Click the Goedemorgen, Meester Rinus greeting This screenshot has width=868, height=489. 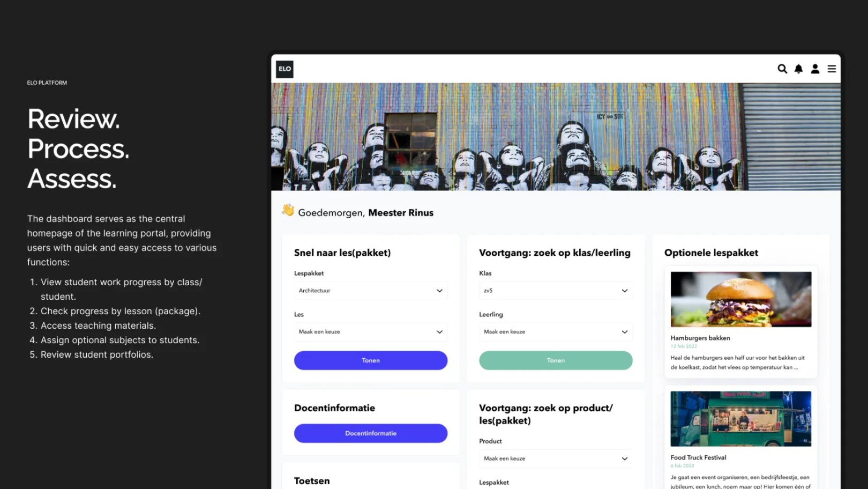coord(365,213)
